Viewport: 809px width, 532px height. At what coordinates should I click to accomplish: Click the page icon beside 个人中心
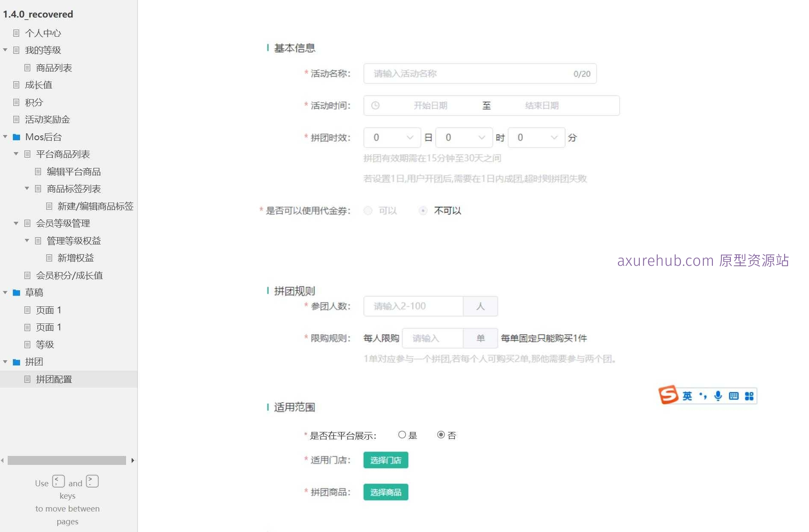coord(17,33)
